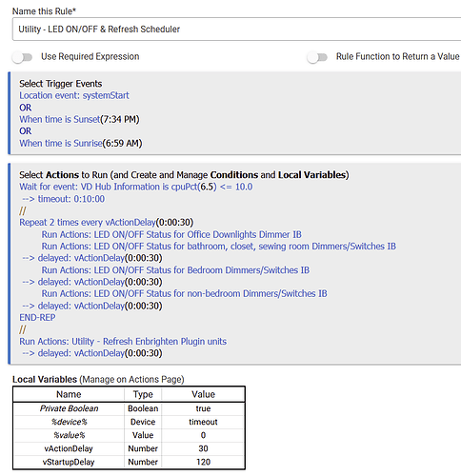Open the timeout: 0:10:00 line
Screen dimensions: 461x476
click(64, 199)
